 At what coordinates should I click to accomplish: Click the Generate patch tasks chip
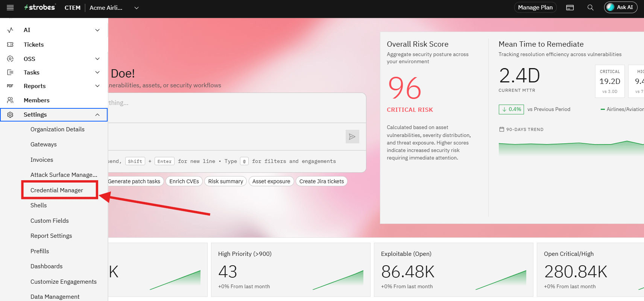click(x=134, y=181)
